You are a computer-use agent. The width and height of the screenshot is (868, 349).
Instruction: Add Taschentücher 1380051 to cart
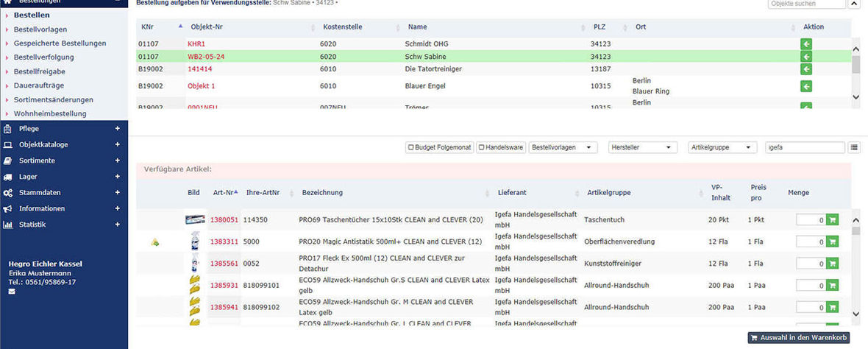click(x=832, y=220)
